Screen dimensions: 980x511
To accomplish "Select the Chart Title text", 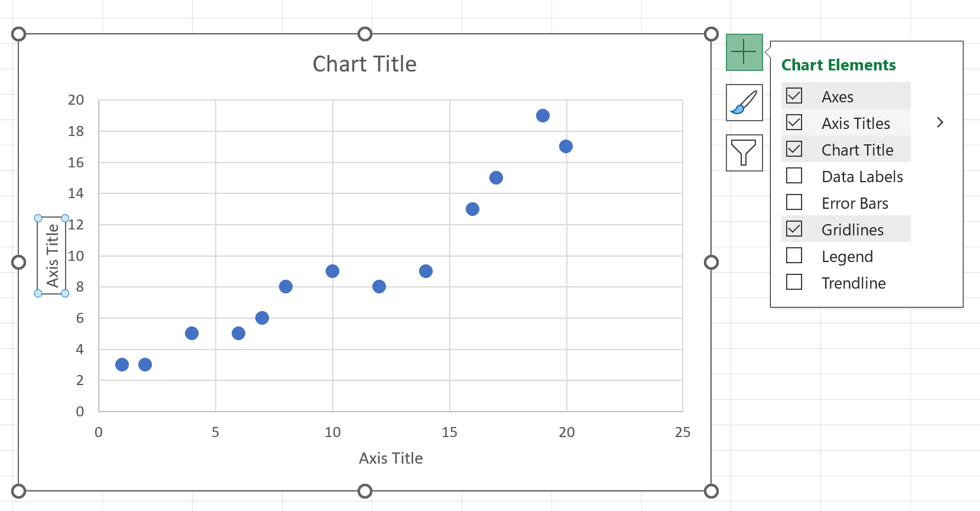I will pyautogui.click(x=364, y=63).
